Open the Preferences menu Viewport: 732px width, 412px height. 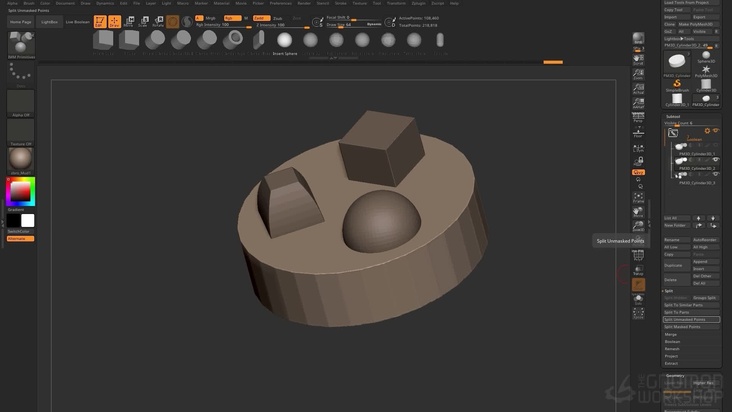click(281, 3)
